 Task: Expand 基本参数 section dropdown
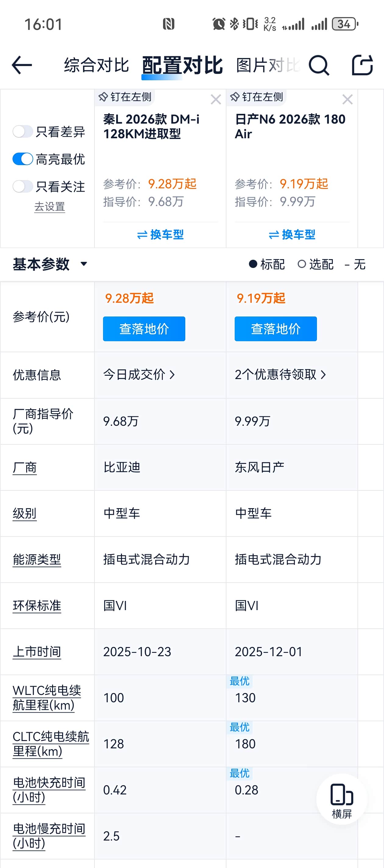click(x=84, y=264)
